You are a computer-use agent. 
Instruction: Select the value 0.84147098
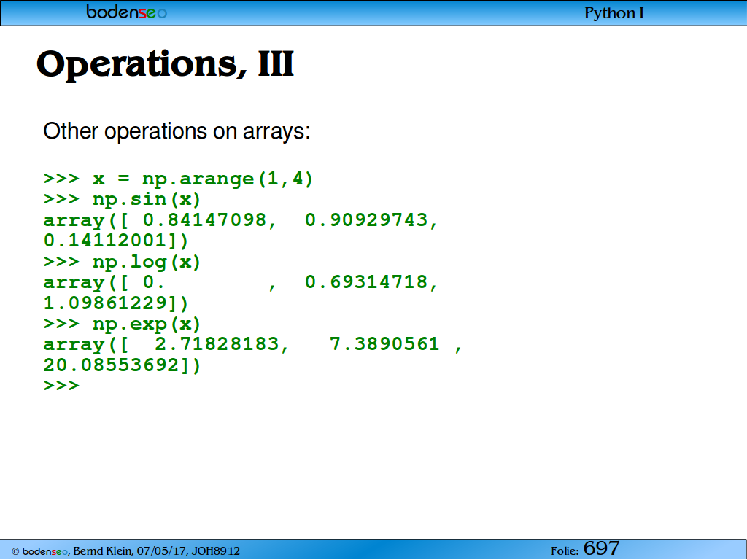click(204, 220)
